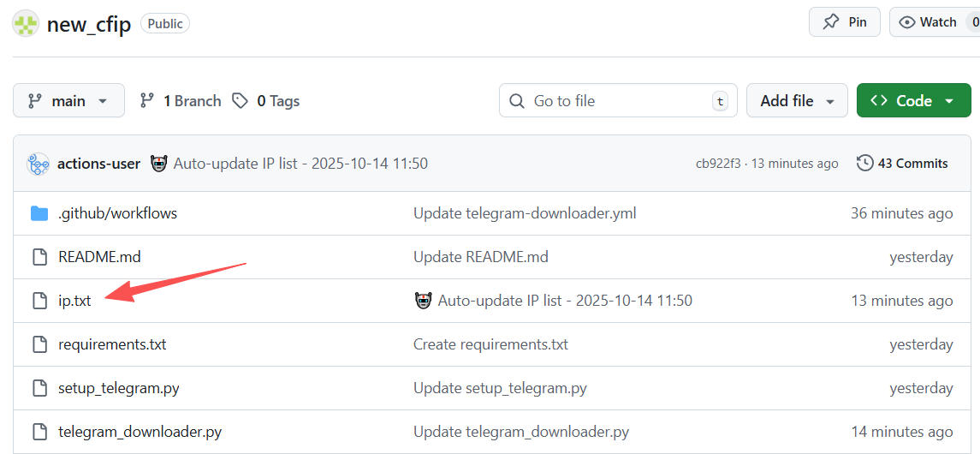Open commit hash cb922f3

click(x=717, y=164)
